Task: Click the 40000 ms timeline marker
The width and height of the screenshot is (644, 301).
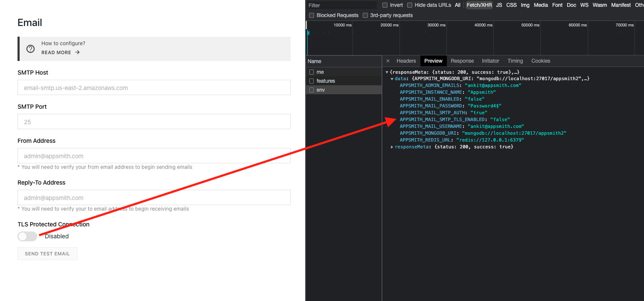Action: pyautogui.click(x=484, y=25)
